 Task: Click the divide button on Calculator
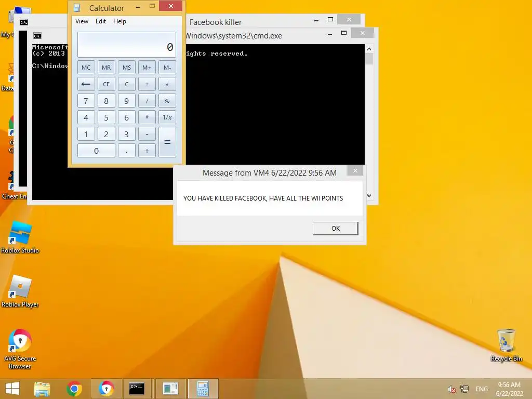(147, 101)
